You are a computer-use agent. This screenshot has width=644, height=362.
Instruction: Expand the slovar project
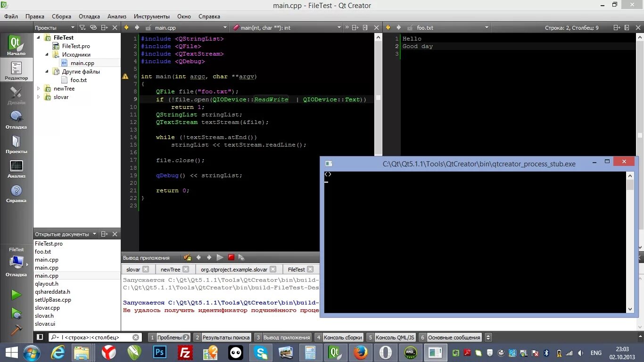(39, 97)
